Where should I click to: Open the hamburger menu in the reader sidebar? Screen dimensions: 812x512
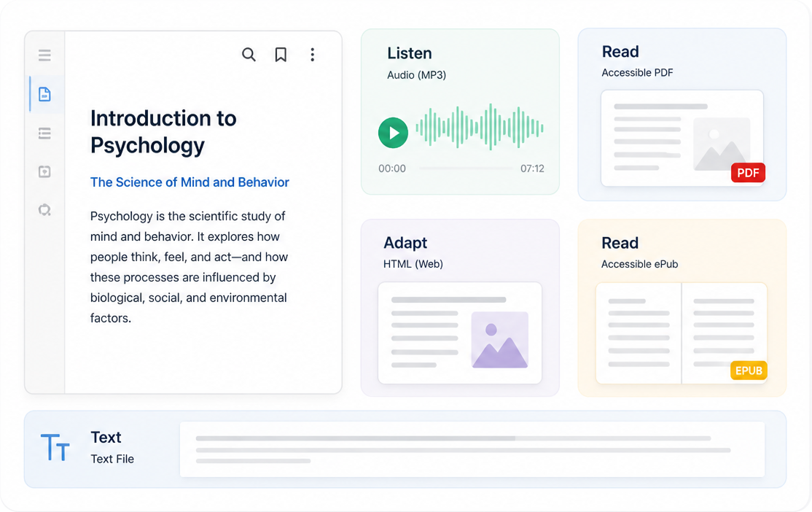44,55
